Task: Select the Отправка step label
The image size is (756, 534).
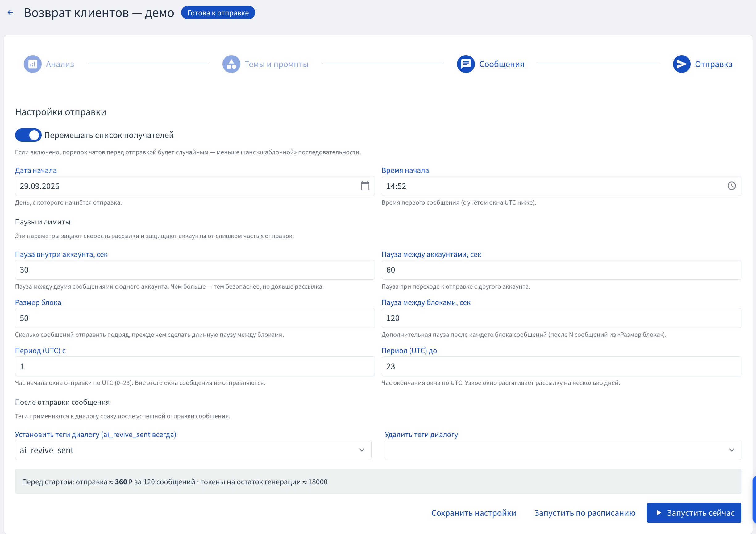Action: (x=713, y=64)
